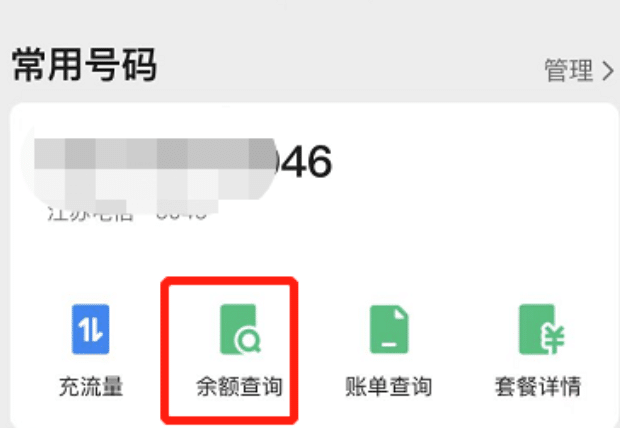Tap the blue 充流量 data top-up icon
This screenshot has height=428, width=620.
click(x=91, y=329)
